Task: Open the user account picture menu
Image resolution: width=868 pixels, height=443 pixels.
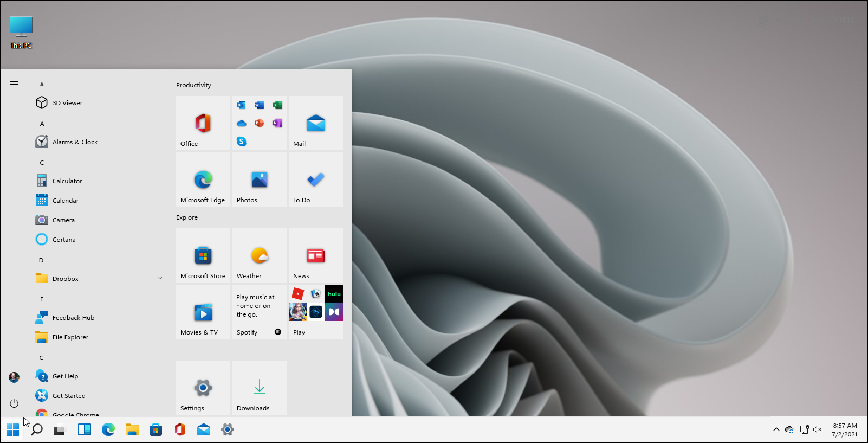Action: click(14, 377)
